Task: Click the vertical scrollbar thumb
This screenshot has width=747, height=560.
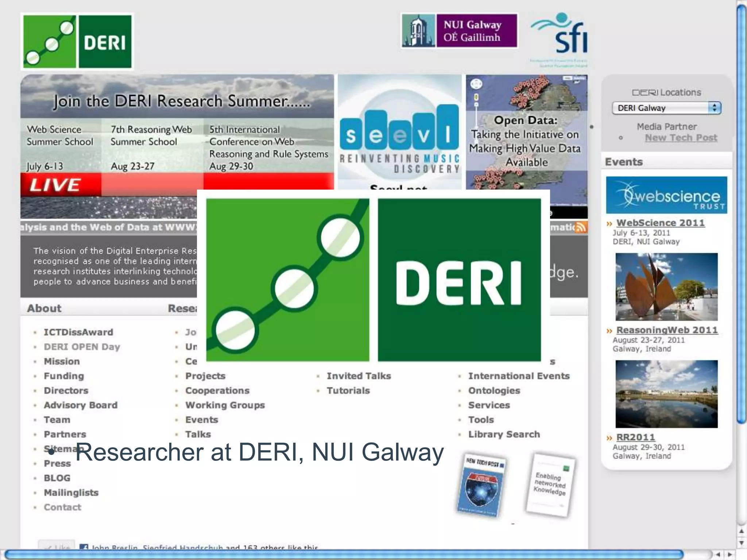Action: 742,213
